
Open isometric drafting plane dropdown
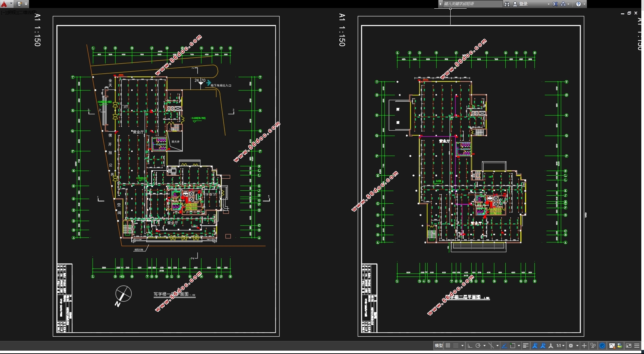(497, 346)
